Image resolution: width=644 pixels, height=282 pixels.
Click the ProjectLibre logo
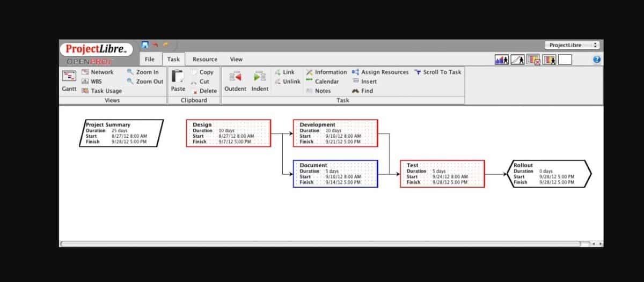(98, 50)
